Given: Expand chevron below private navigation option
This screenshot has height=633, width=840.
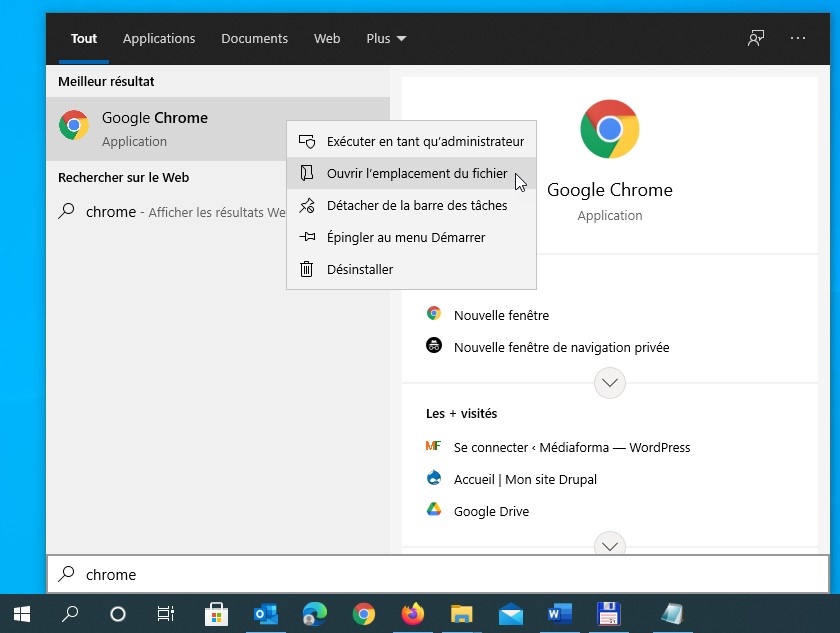Looking at the screenshot, I should coord(610,383).
